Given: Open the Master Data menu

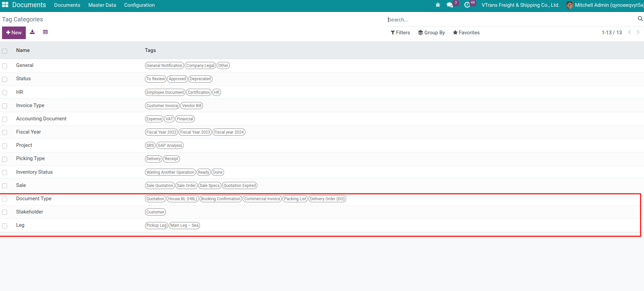Looking at the screenshot, I should (102, 5).
